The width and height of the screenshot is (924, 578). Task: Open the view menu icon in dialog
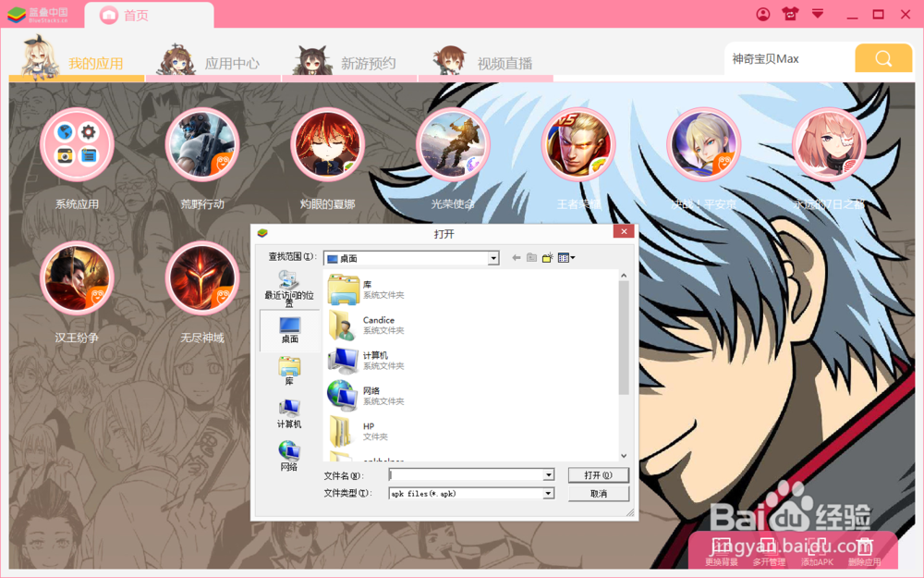(x=565, y=258)
